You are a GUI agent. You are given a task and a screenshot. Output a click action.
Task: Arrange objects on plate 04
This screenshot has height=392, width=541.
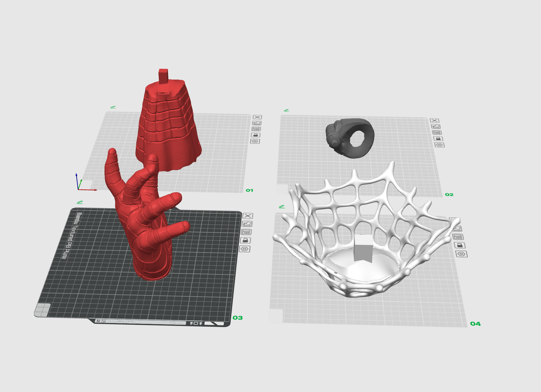point(458,237)
